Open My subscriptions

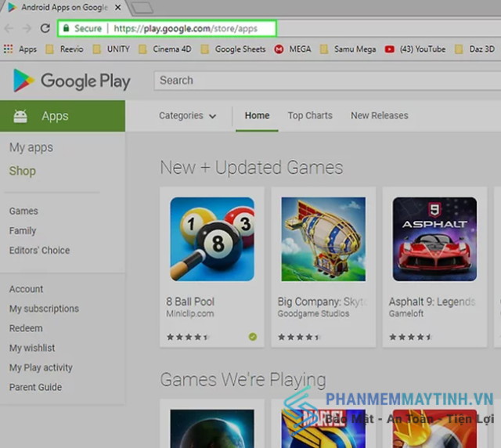pyautogui.click(x=44, y=309)
